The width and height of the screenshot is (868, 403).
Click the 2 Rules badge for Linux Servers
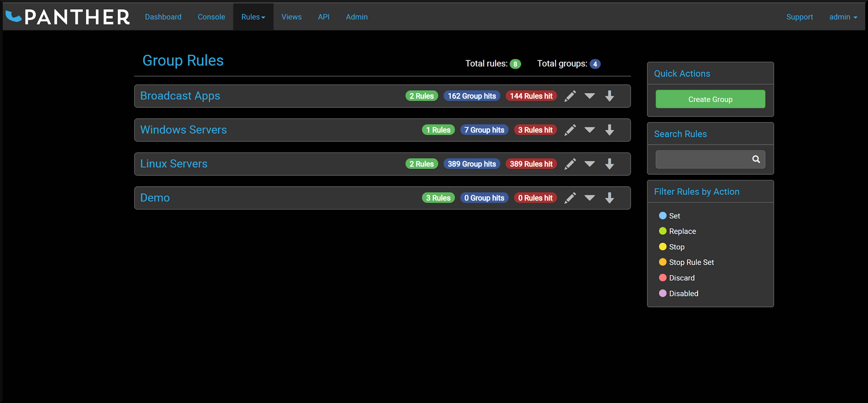click(x=422, y=164)
